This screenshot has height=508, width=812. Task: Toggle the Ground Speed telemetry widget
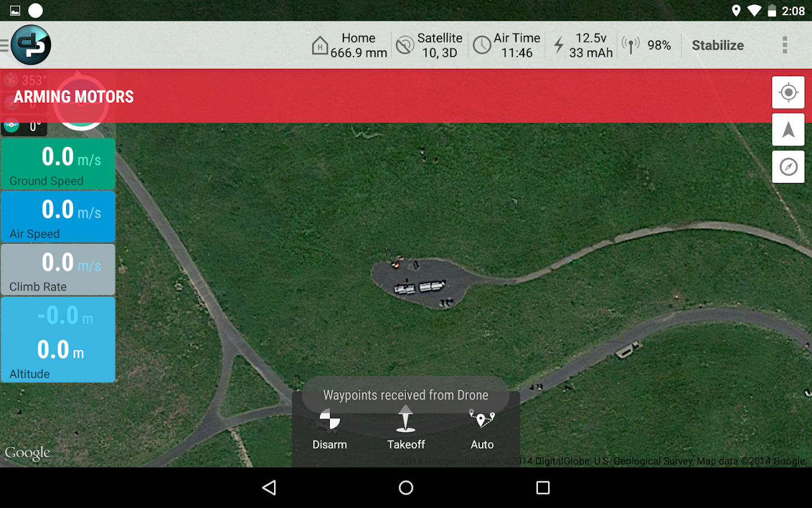point(58,164)
